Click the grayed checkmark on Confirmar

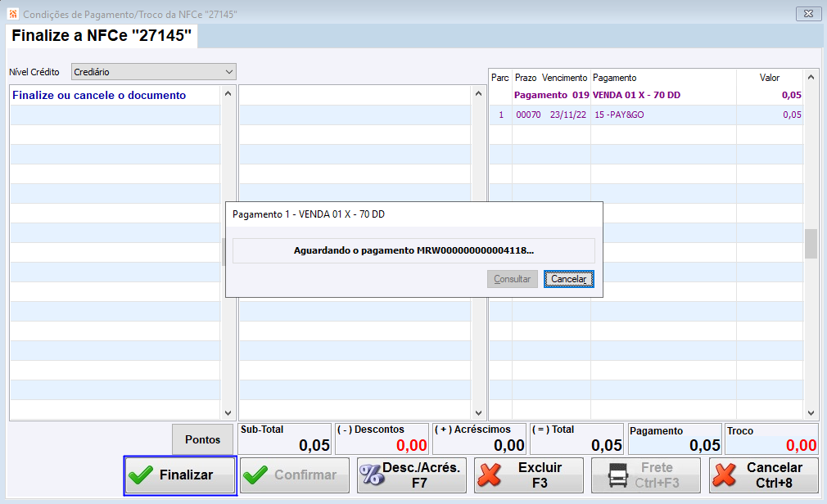pos(255,475)
